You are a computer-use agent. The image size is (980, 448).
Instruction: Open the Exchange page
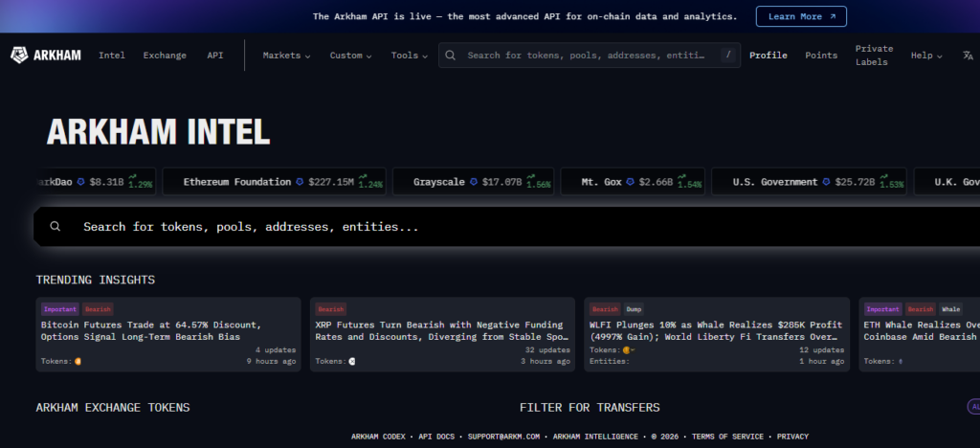click(x=165, y=55)
